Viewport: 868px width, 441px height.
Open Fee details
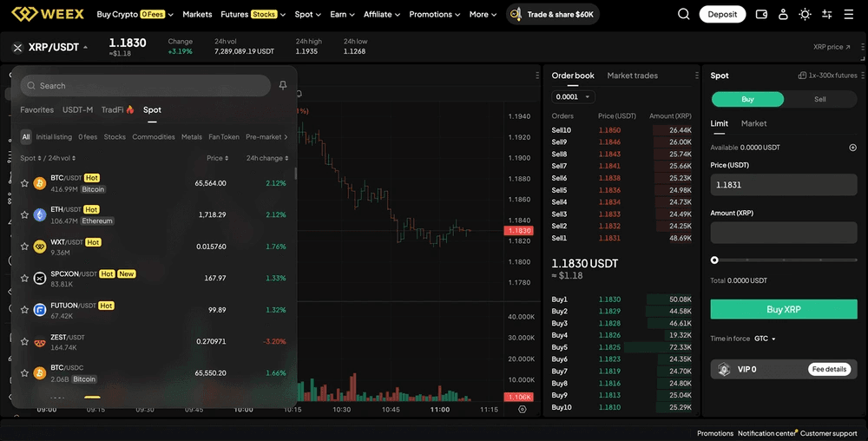click(829, 369)
